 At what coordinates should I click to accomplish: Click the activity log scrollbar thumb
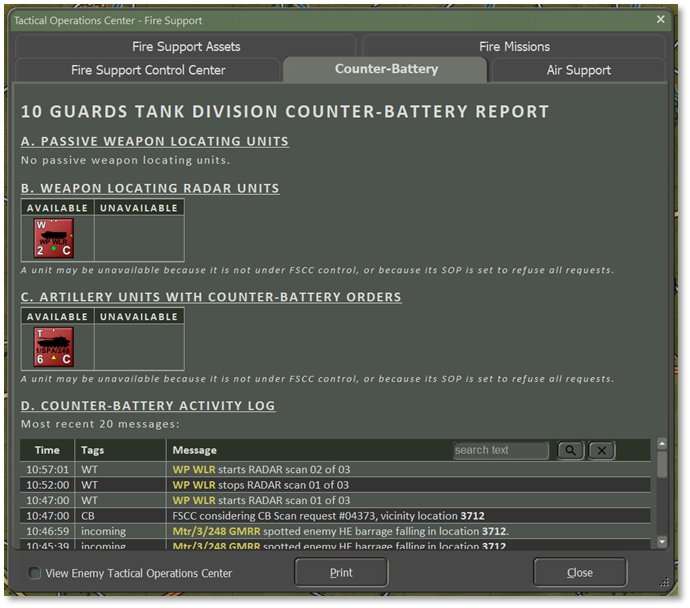click(661, 464)
